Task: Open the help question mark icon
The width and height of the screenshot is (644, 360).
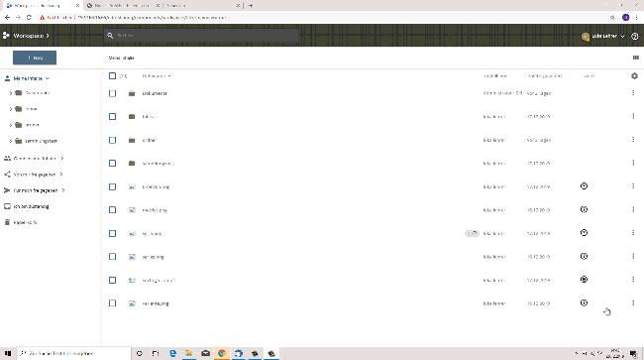Action: [x=634, y=36]
